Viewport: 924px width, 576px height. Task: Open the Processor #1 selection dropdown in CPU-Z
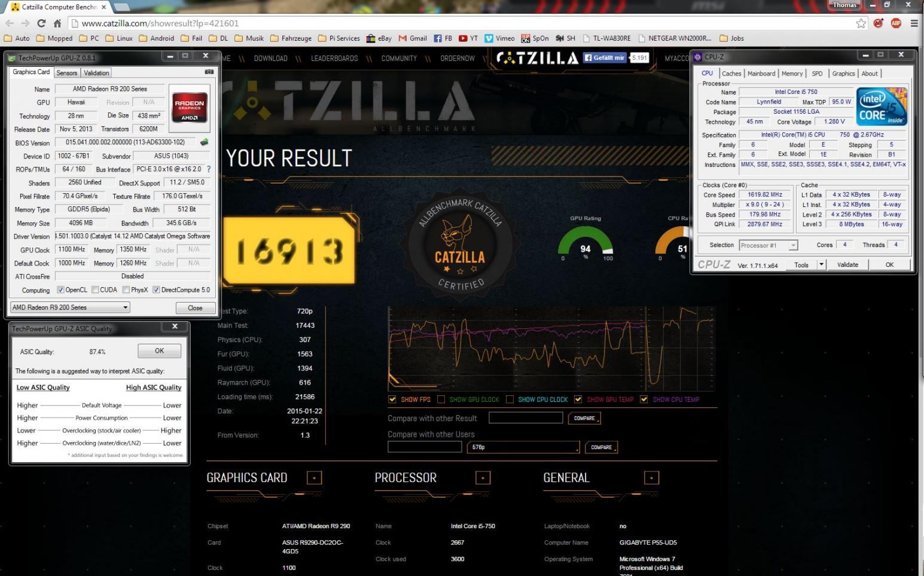(769, 245)
